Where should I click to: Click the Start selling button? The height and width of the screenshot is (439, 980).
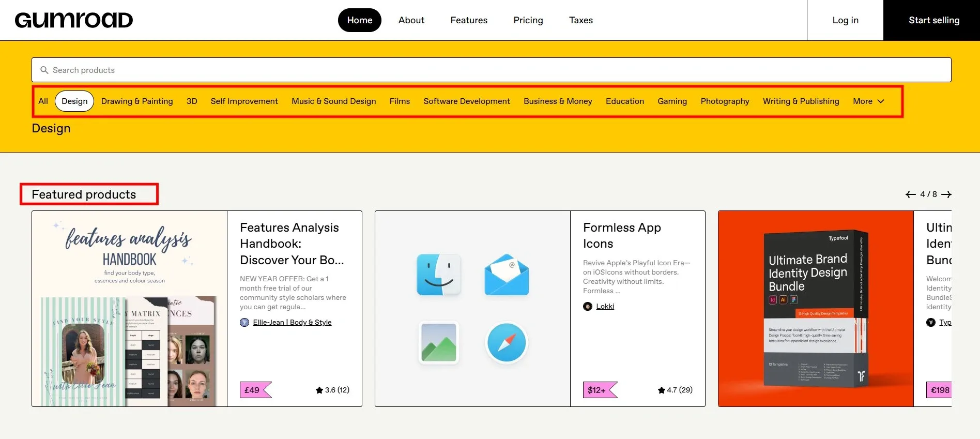pos(933,20)
